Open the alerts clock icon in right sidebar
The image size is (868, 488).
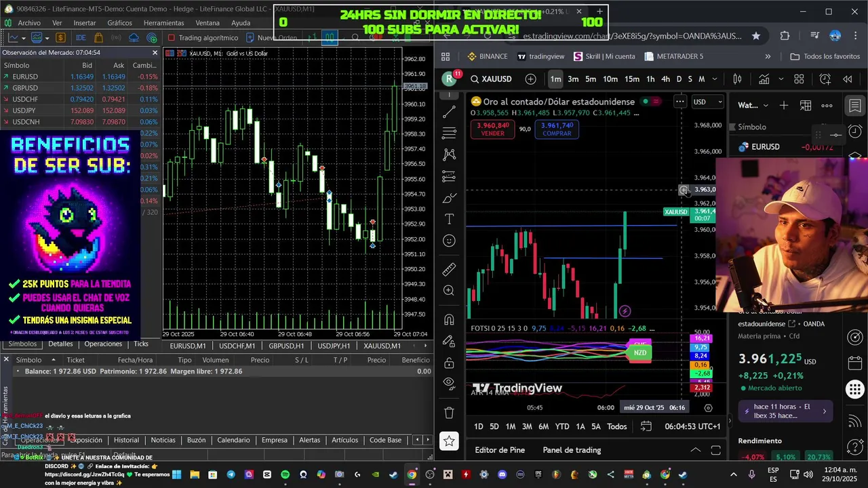[855, 131]
